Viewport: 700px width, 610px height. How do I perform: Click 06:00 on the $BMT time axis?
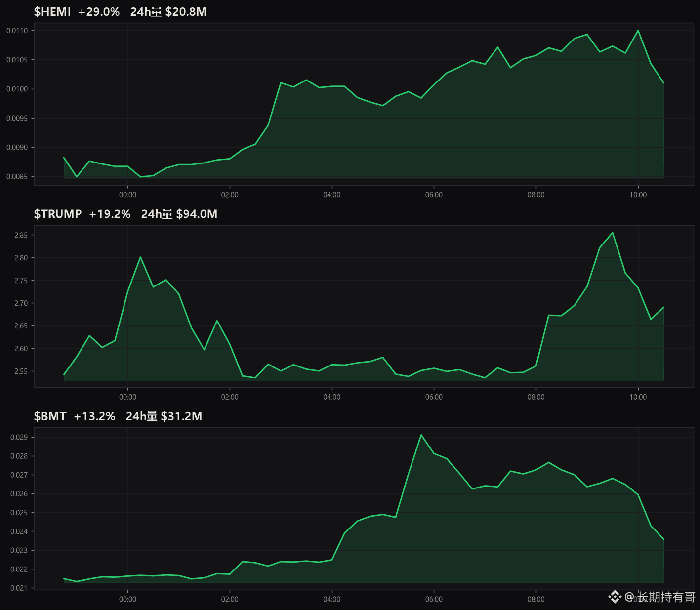pos(434,599)
